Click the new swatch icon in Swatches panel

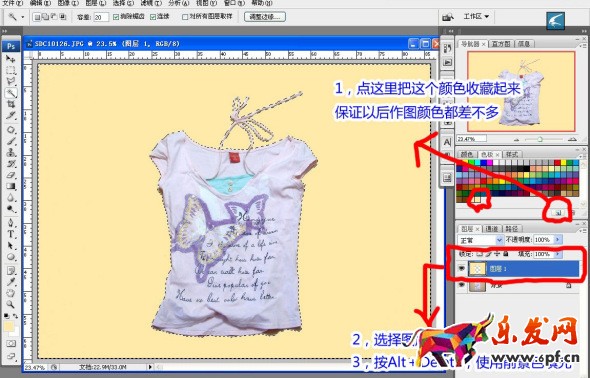(x=558, y=213)
